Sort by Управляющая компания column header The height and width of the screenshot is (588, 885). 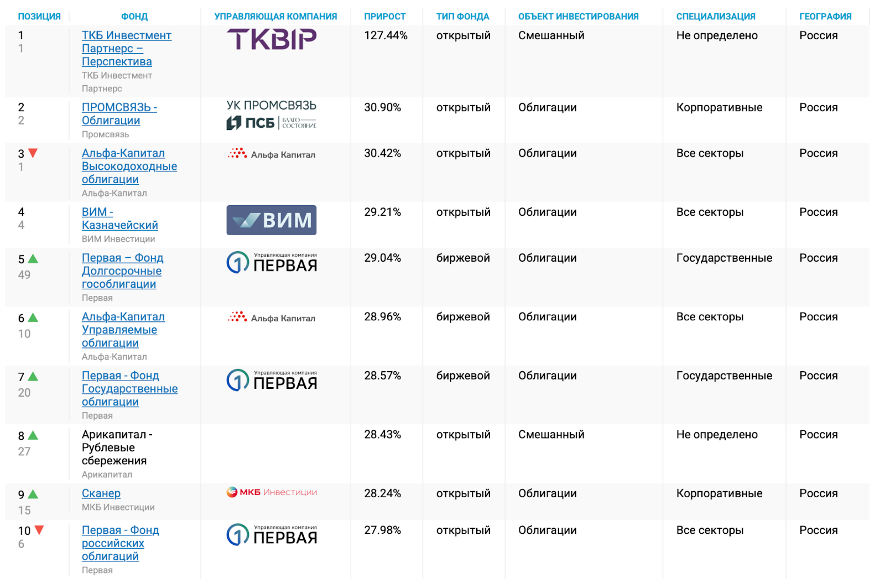[x=275, y=17]
